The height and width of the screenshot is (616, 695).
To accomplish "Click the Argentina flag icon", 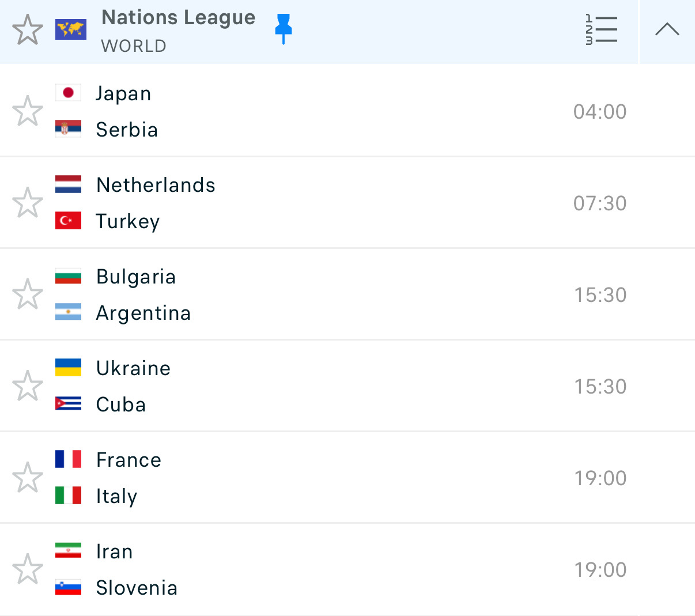I will tap(68, 312).
